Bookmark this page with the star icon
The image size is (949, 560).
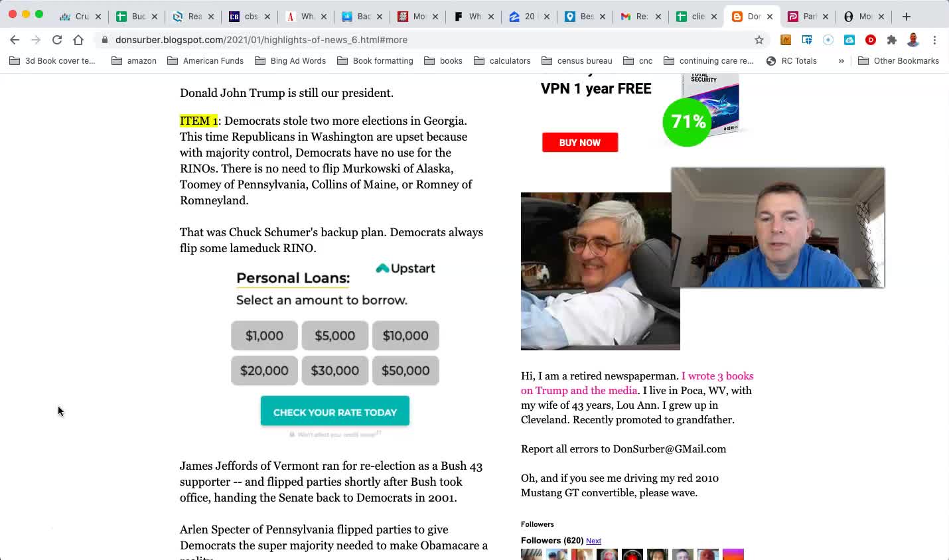click(x=759, y=40)
